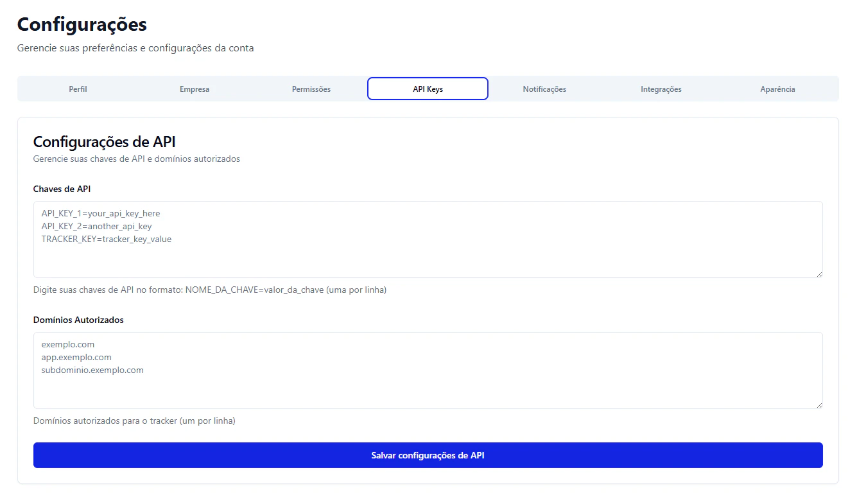857x504 pixels.
Task: Click the Configurações page title
Action: point(82,24)
